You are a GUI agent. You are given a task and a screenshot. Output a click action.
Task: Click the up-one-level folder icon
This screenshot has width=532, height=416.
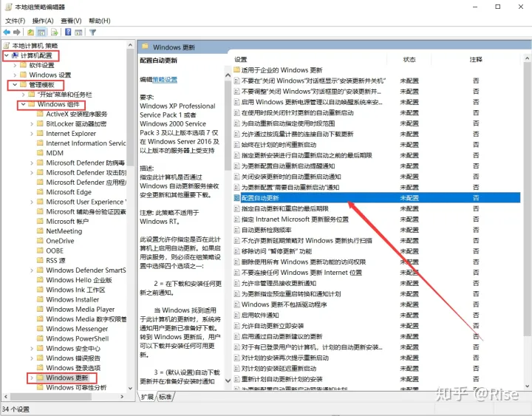point(30,33)
